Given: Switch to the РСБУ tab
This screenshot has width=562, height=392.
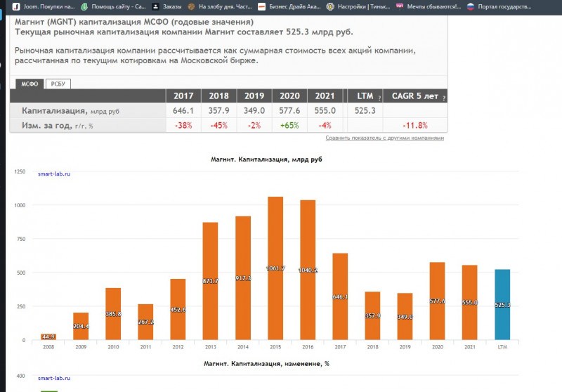Looking at the screenshot, I should [58, 84].
